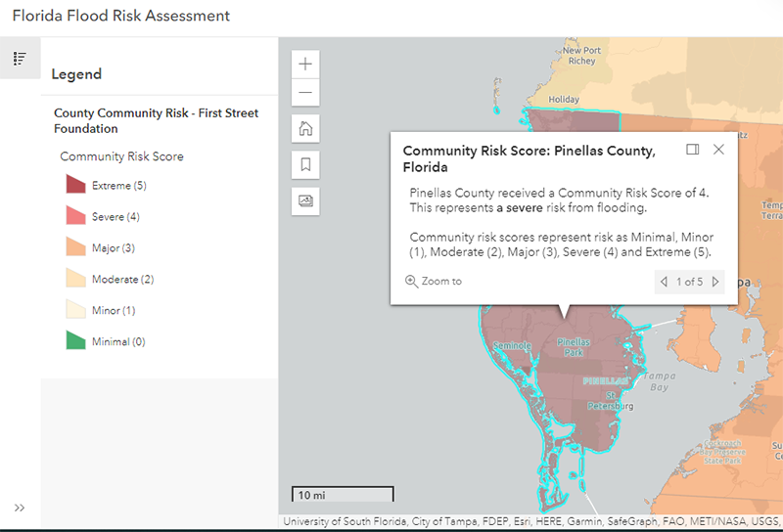Zoom in on the map

coord(306,64)
